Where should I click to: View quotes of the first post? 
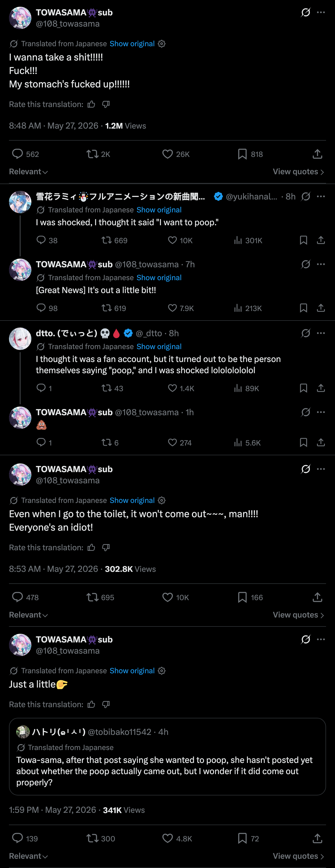299,171
